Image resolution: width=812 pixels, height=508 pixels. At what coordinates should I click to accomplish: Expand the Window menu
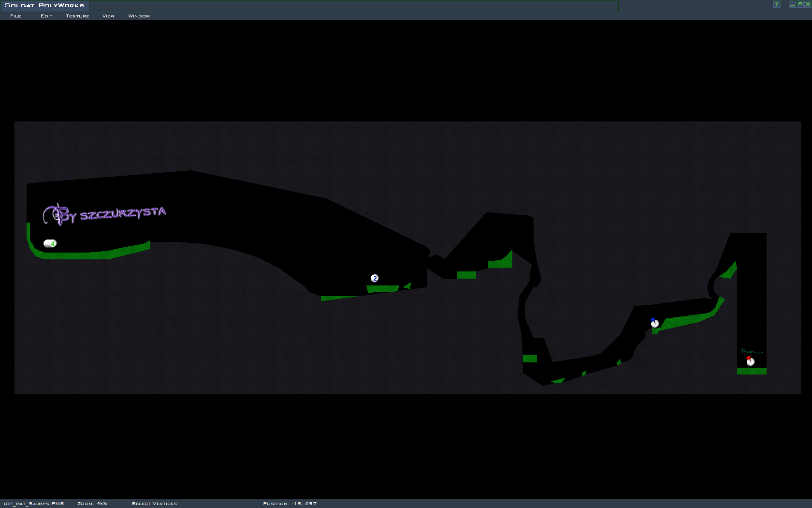click(x=139, y=16)
